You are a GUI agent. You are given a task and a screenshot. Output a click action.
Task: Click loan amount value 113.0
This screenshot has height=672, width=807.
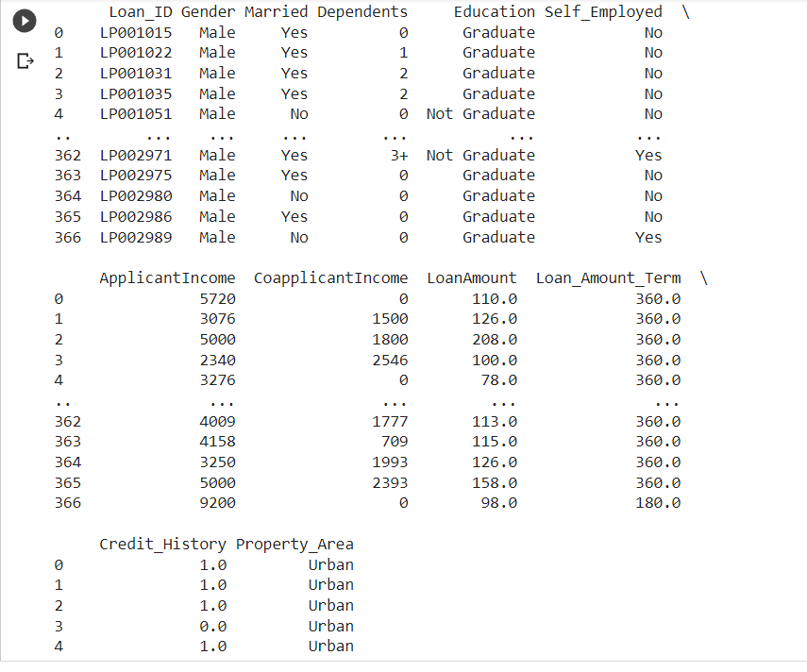pos(495,421)
